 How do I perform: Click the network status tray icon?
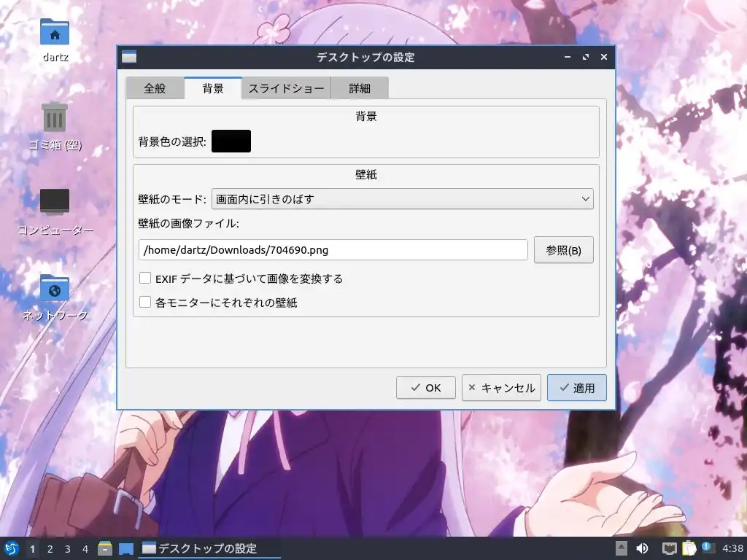coord(669,548)
